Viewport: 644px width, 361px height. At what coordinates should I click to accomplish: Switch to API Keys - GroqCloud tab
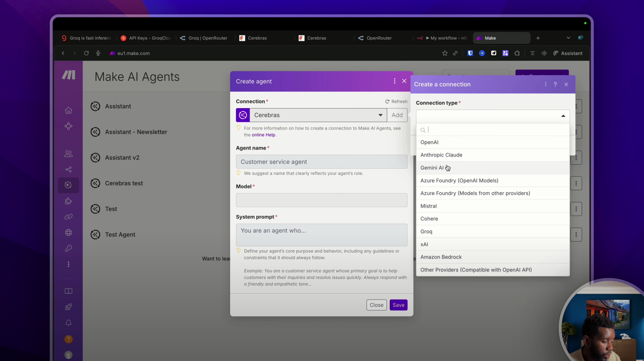pyautogui.click(x=146, y=38)
